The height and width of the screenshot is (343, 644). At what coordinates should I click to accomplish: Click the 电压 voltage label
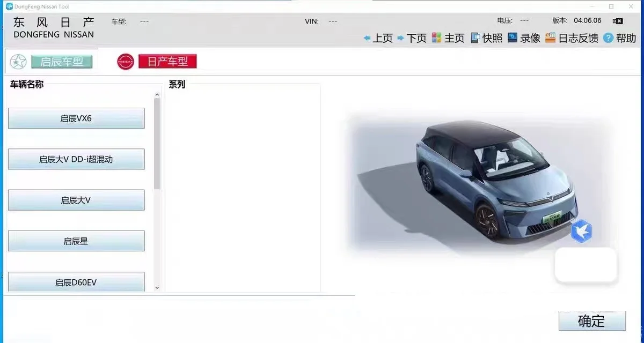(505, 20)
